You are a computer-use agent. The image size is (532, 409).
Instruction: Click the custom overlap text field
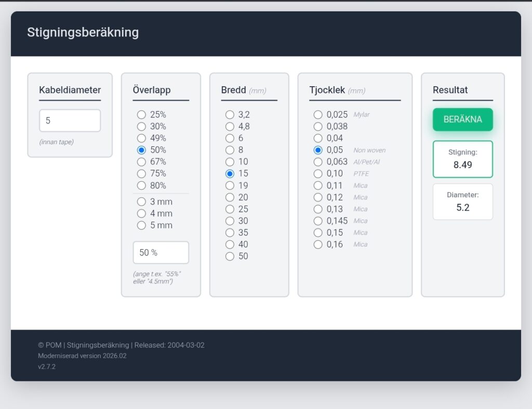[x=161, y=253]
